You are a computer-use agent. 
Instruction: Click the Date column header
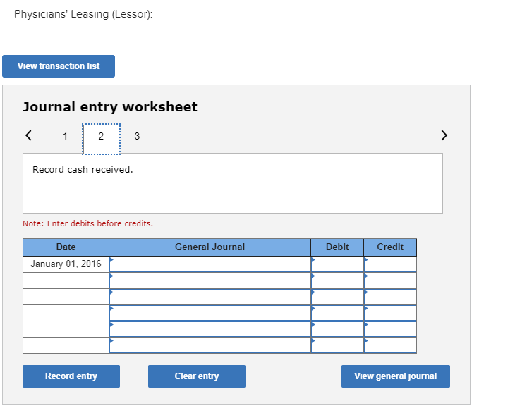coord(66,247)
